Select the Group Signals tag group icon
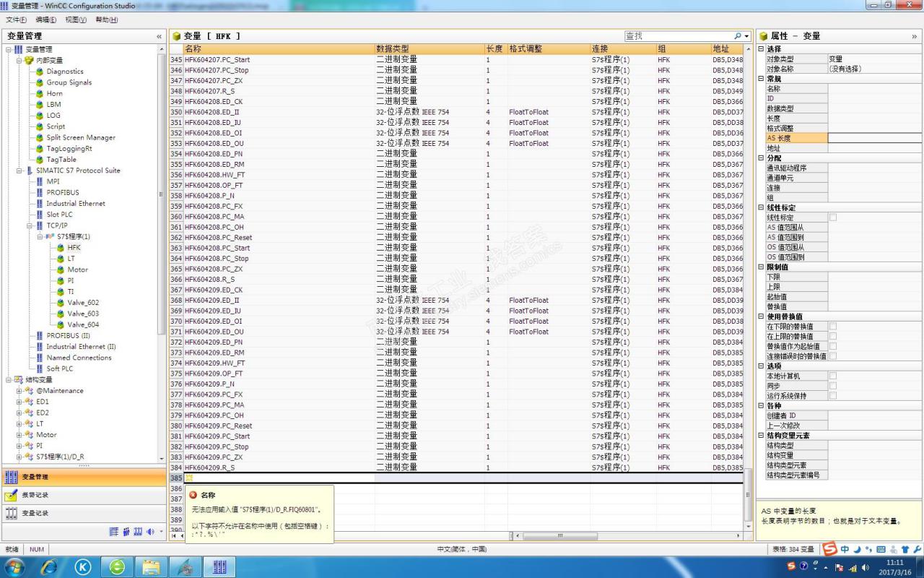The image size is (924, 578). pyautogui.click(x=40, y=82)
